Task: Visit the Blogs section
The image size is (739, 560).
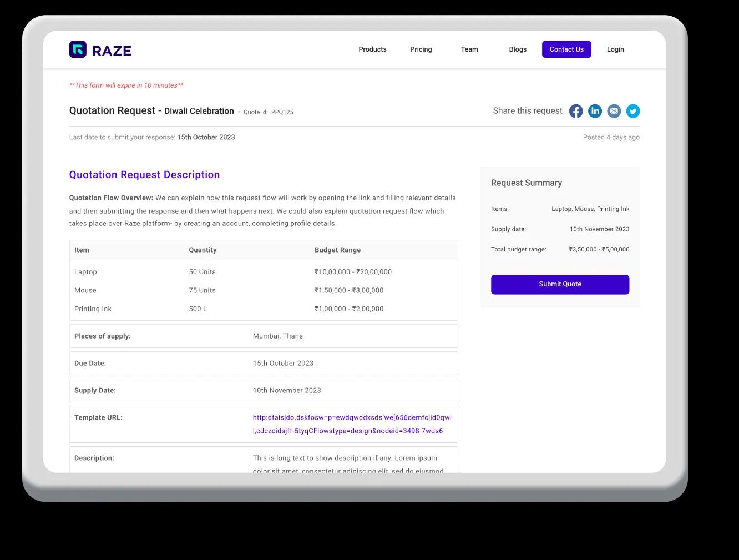Action: pyautogui.click(x=518, y=49)
